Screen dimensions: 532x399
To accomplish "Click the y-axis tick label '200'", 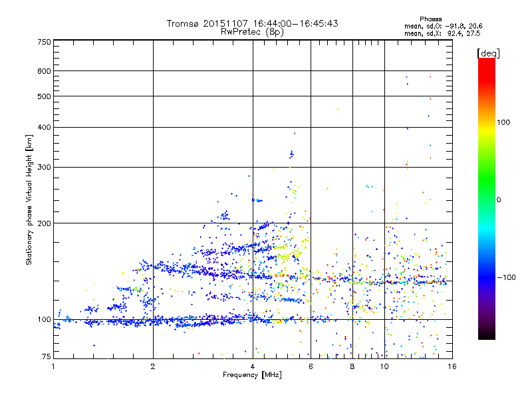I will click(45, 223).
